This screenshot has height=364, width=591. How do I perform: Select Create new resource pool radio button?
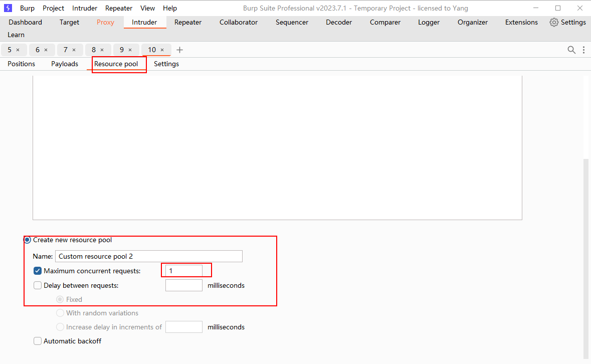[28, 240]
